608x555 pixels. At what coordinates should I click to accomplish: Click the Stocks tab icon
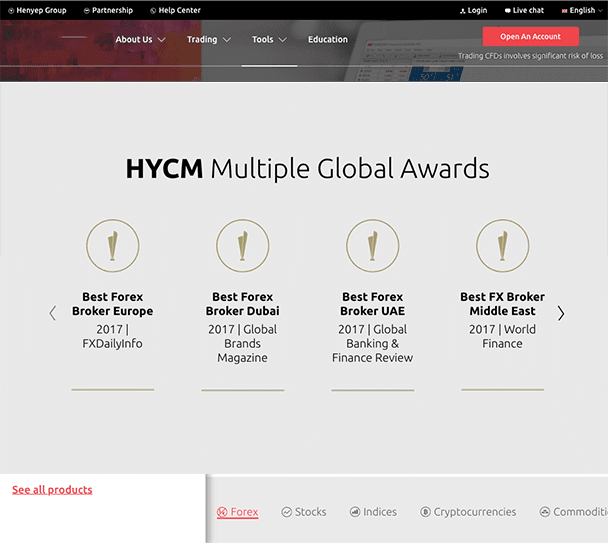coord(287,512)
